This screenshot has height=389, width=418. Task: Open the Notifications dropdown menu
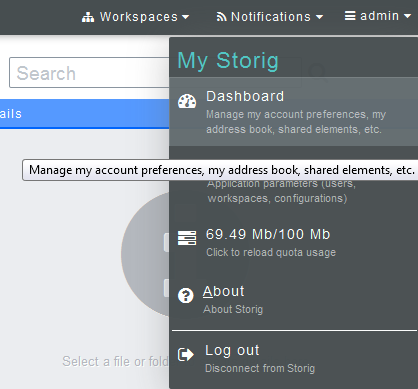(270, 17)
